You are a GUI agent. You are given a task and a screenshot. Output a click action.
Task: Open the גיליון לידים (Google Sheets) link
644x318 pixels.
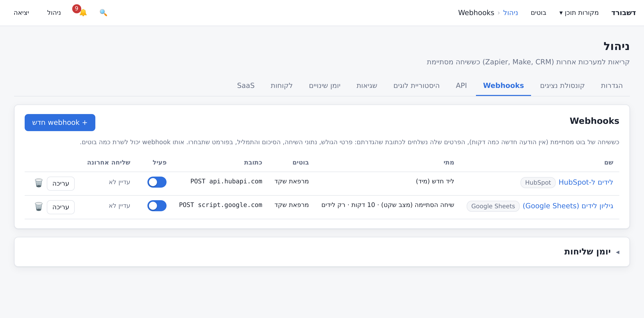click(568, 206)
